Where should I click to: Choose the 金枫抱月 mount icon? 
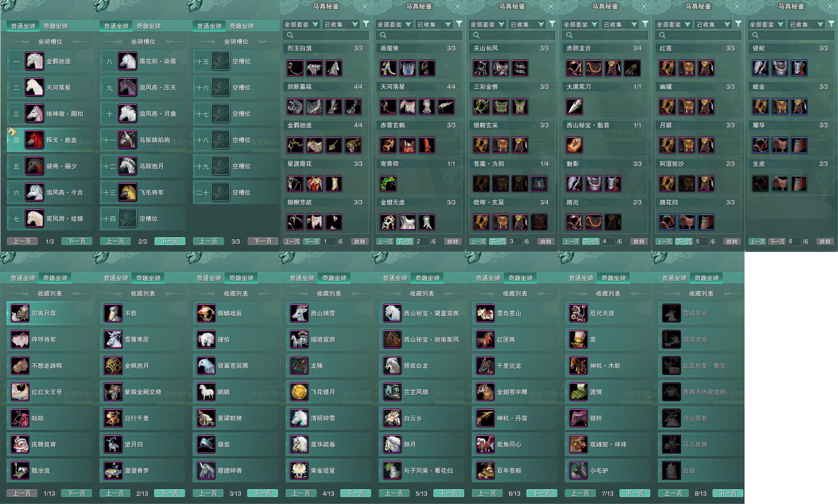[x=113, y=366]
